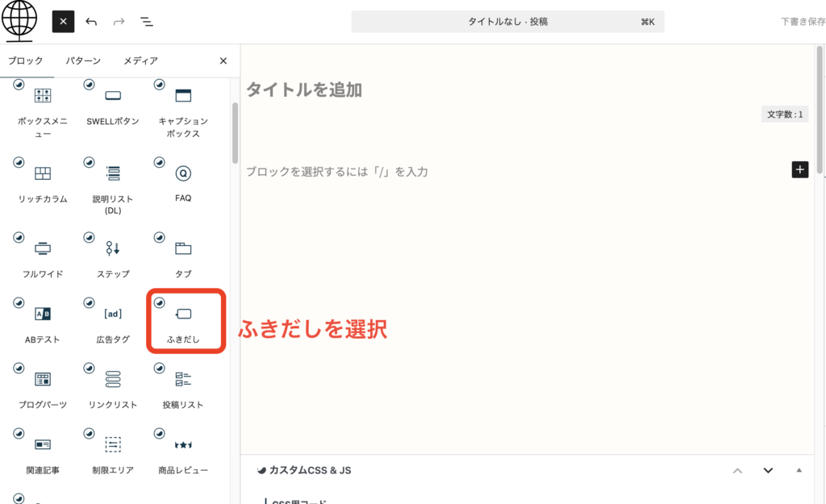Insert the リッチカラム block
This screenshot has width=826, height=504.
[43, 173]
